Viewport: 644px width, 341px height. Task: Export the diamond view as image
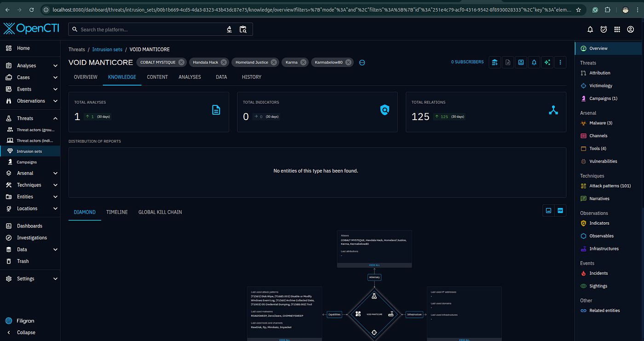(x=548, y=210)
